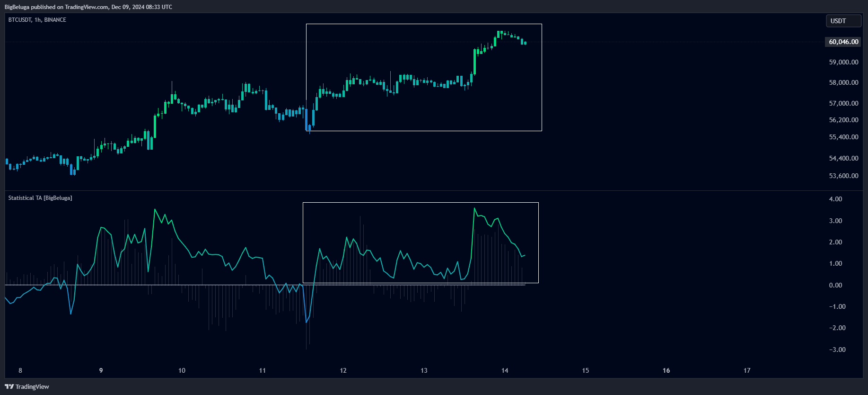Click date 17 on the time axis

coord(747,370)
